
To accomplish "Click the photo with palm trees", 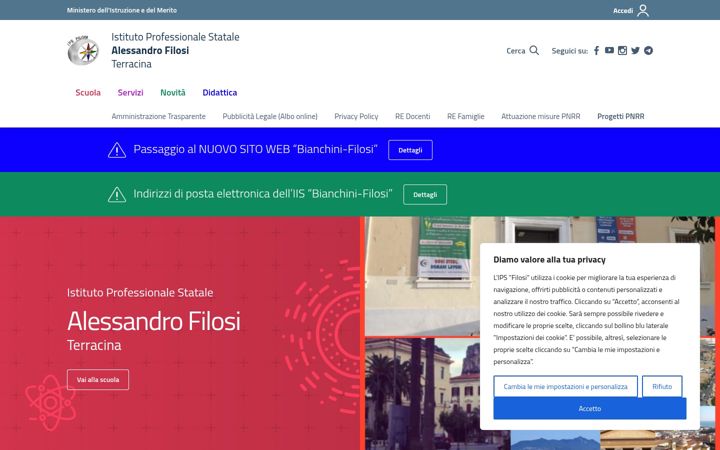I will coord(422,394).
